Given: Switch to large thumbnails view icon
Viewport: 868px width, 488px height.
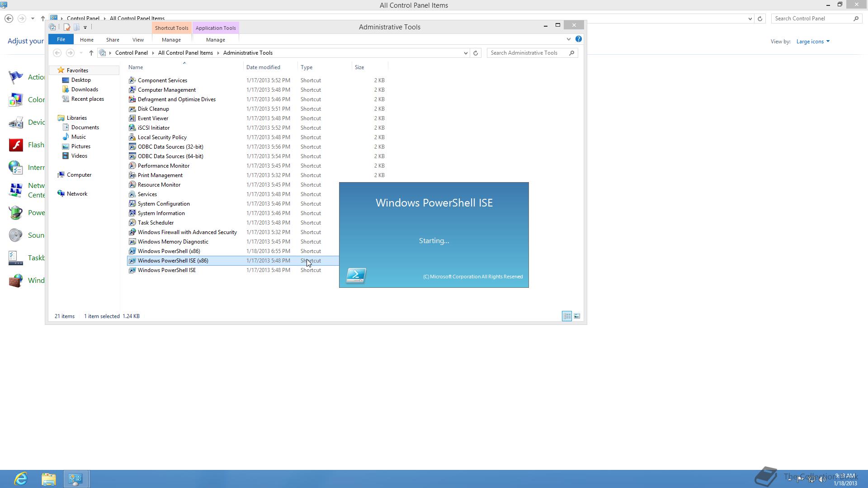Looking at the screenshot, I should [x=577, y=316].
